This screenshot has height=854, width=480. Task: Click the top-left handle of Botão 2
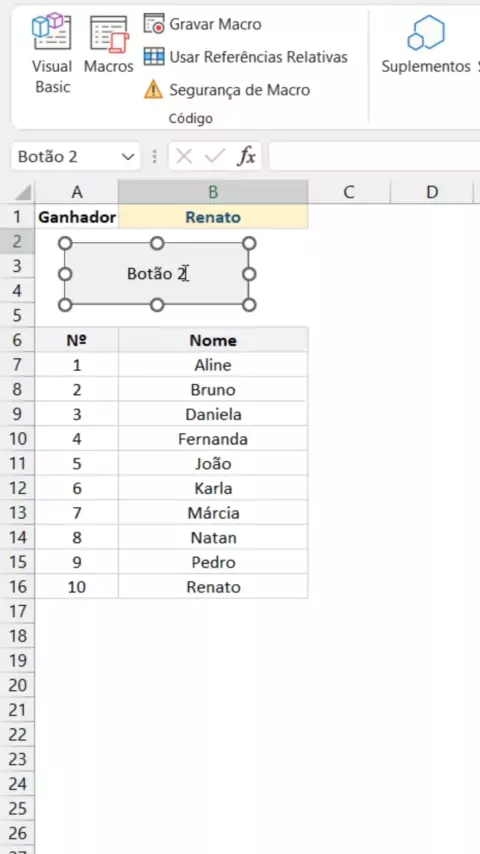(x=65, y=243)
